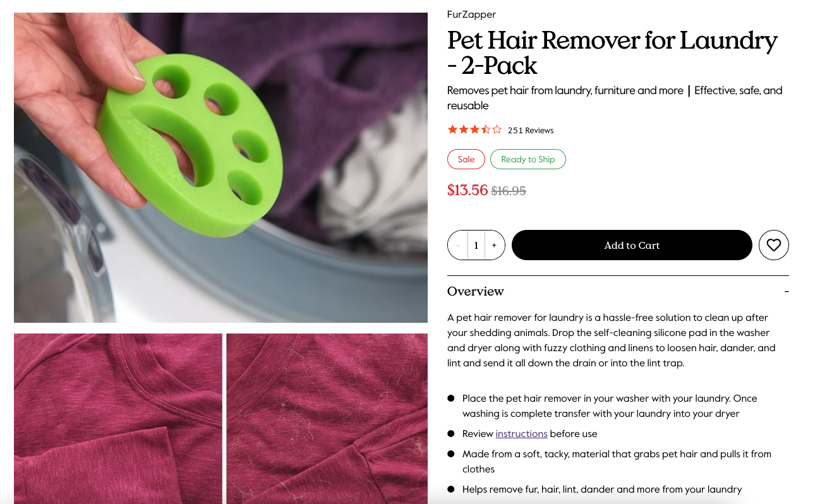This screenshot has width=820, height=504.
Task: Click the crossed-out $16.95 original price
Action: click(509, 191)
